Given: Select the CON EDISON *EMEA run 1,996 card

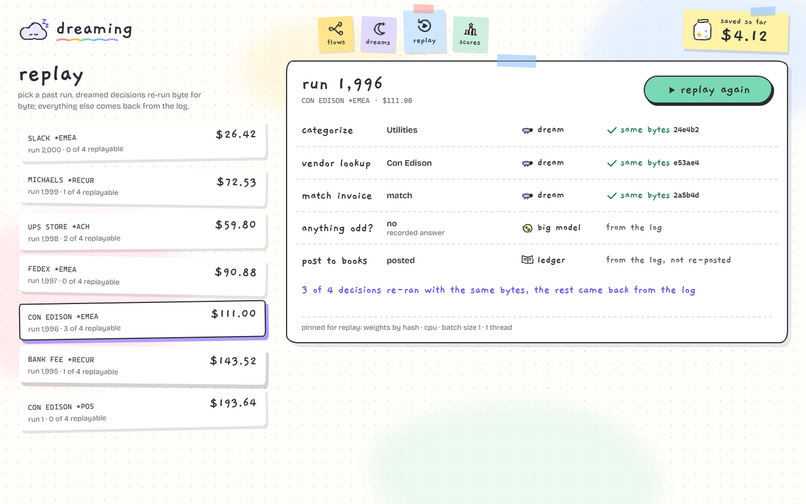Looking at the screenshot, I should [142, 321].
